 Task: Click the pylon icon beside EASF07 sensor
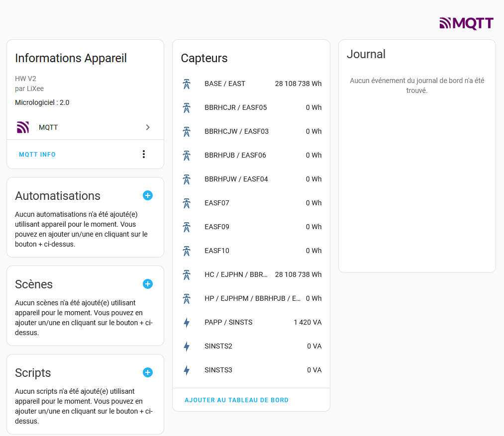(187, 203)
